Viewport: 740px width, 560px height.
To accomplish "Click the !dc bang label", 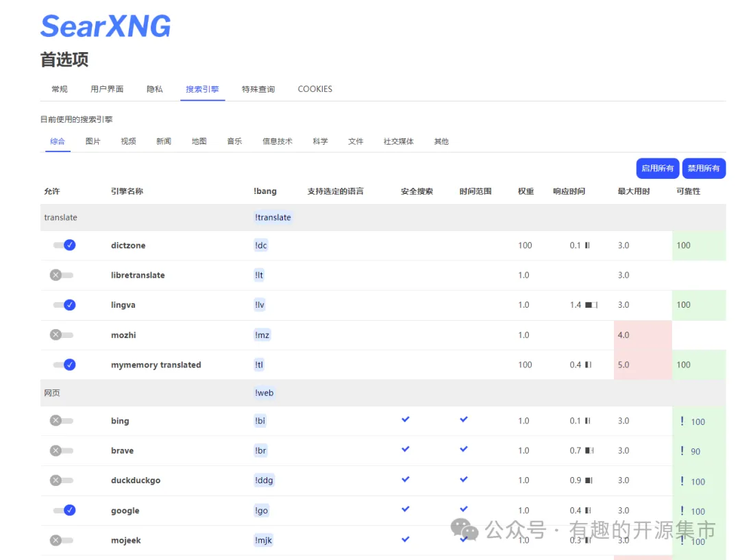I will (261, 245).
